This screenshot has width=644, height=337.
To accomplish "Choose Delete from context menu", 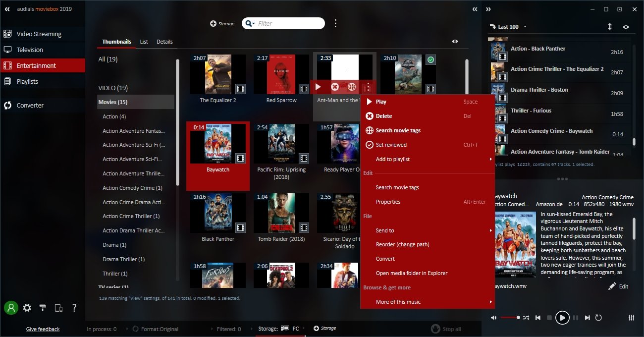I will [428, 116].
